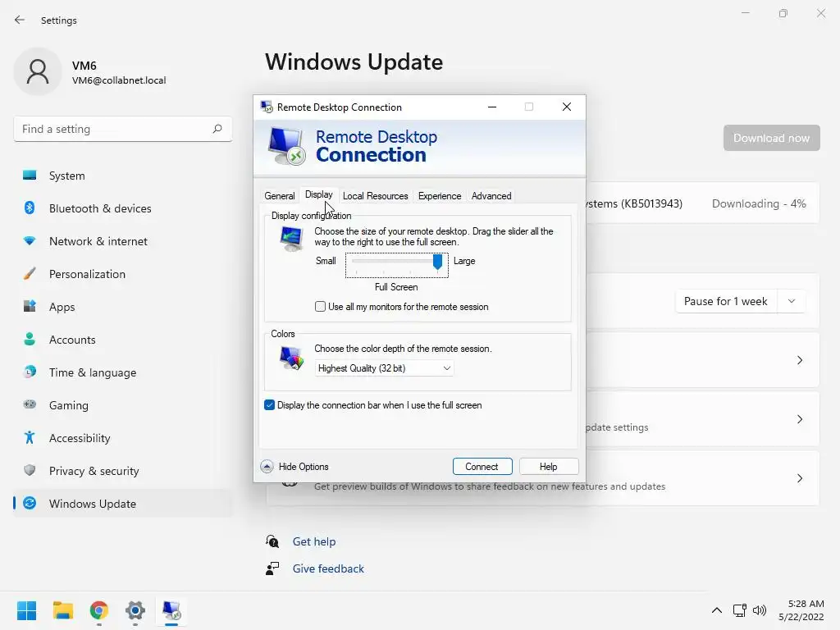840x630 pixels.
Task: Click Download now in Windows Update
Action: [771, 138]
